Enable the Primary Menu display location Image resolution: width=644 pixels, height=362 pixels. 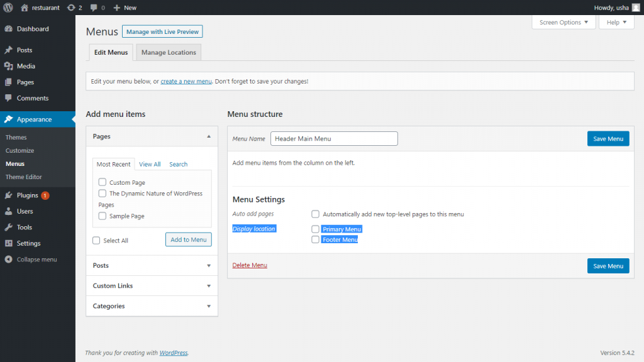click(316, 229)
